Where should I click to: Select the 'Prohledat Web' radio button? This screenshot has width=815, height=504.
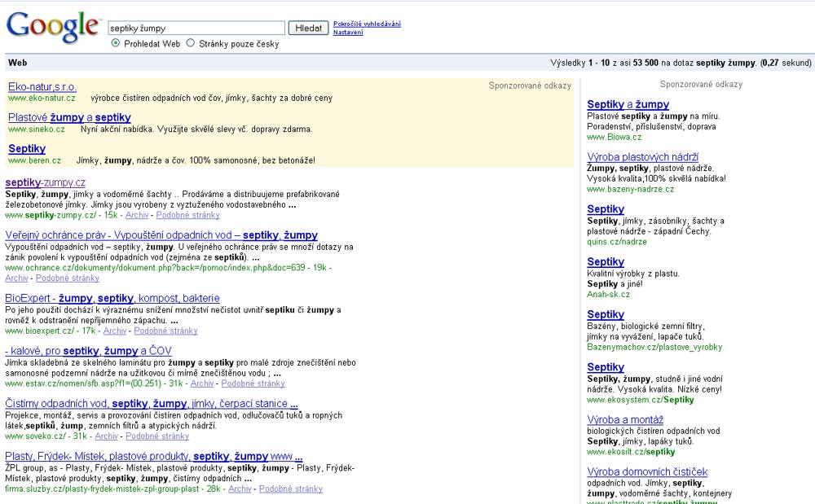click(116, 43)
